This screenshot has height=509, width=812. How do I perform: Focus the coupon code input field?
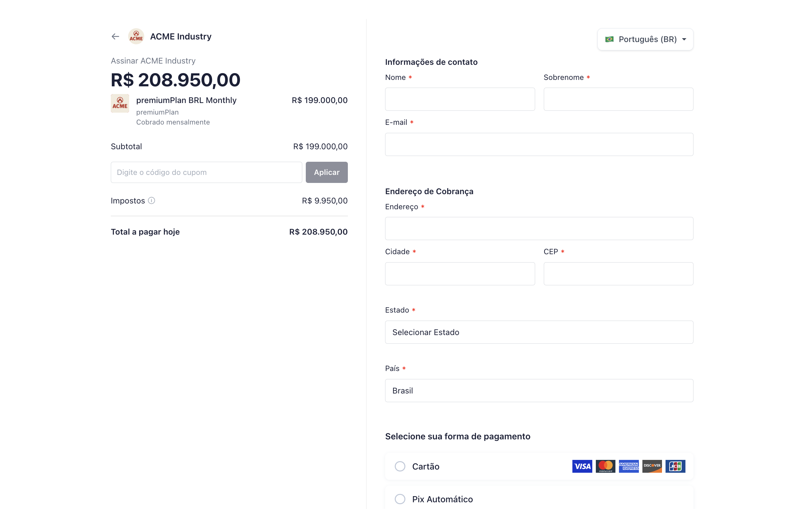tap(206, 172)
